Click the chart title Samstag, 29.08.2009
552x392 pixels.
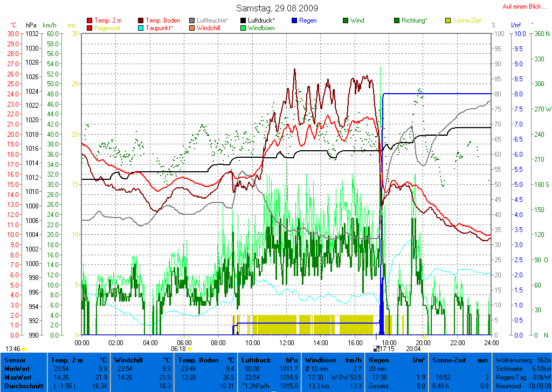pos(277,9)
